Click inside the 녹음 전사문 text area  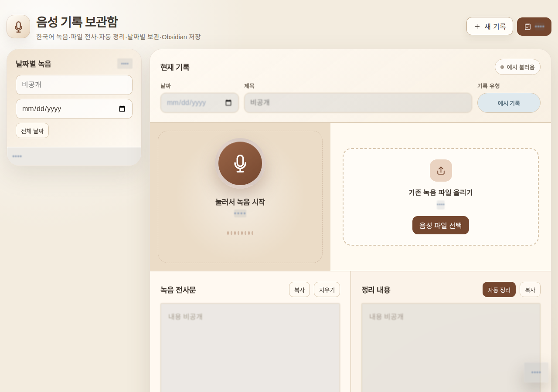pos(250,348)
